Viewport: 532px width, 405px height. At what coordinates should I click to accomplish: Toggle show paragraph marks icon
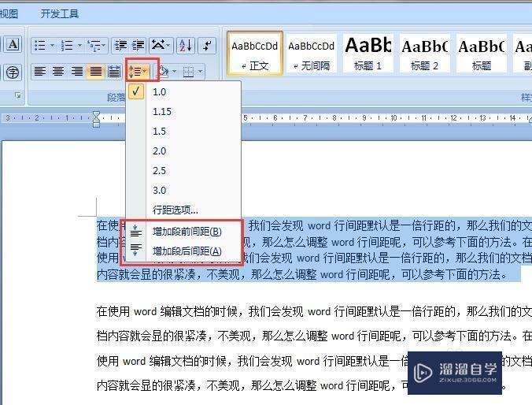207,45
